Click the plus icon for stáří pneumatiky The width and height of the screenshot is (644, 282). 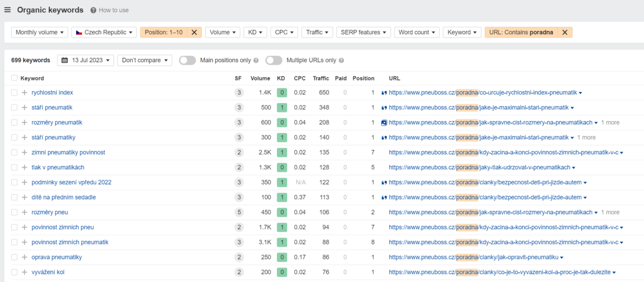(x=24, y=138)
